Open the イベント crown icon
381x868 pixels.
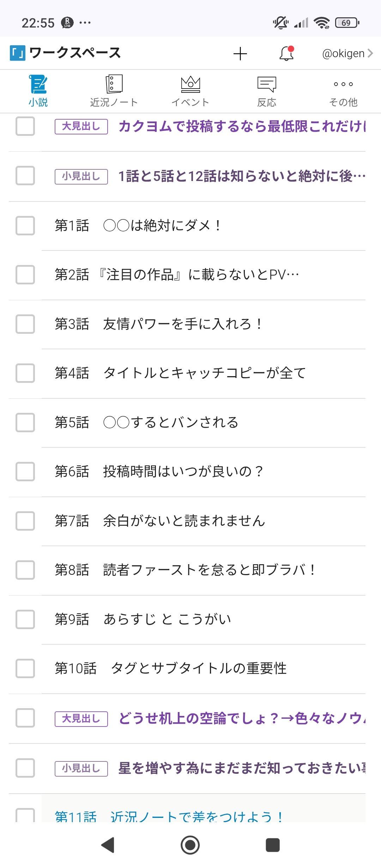190,84
